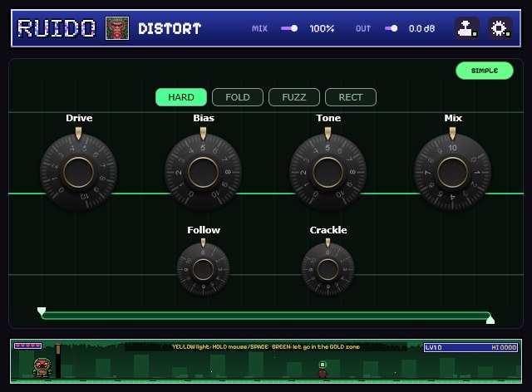Click the Follow knob
This screenshot has height=392, width=532.
[x=203, y=270]
